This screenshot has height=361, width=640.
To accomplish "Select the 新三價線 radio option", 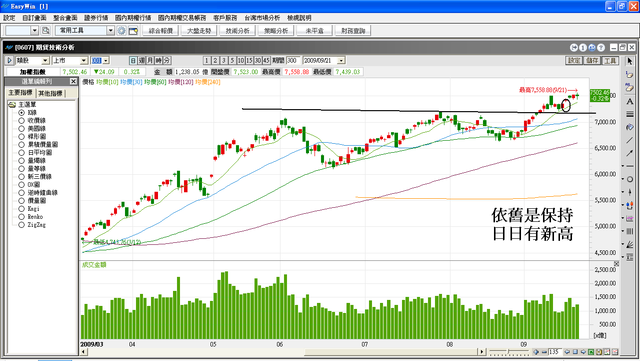I will click(x=21, y=176).
